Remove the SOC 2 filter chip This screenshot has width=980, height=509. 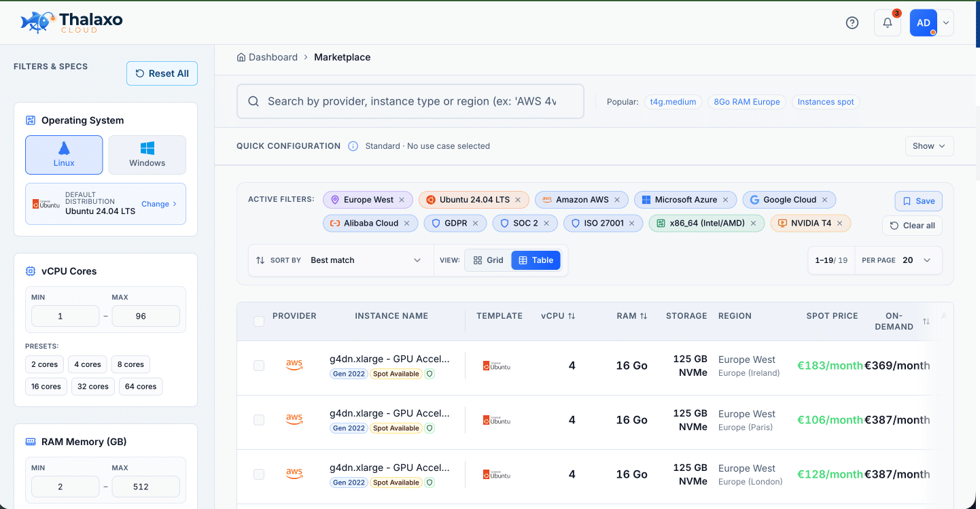546,223
